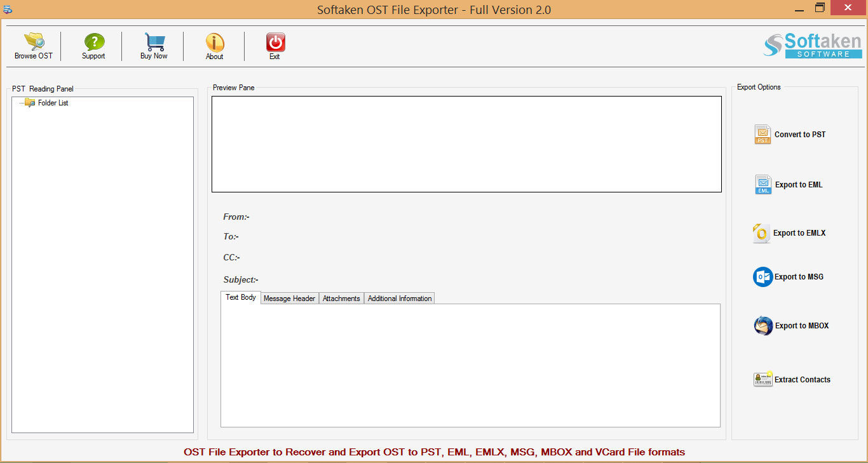Click the Export to MSG Outlook icon
The height and width of the screenshot is (463, 868).
click(x=763, y=277)
